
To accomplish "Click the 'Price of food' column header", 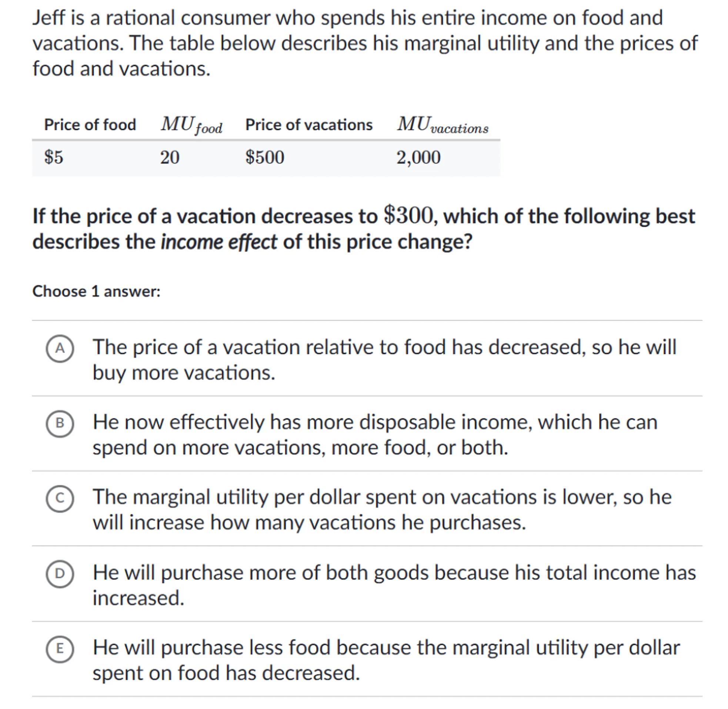I will [90, 125].
